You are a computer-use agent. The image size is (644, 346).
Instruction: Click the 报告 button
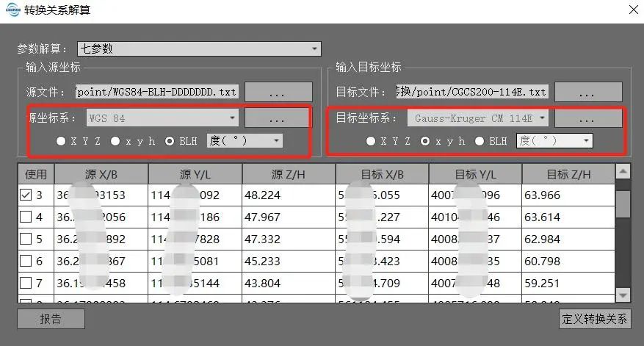tap(51, 319)
